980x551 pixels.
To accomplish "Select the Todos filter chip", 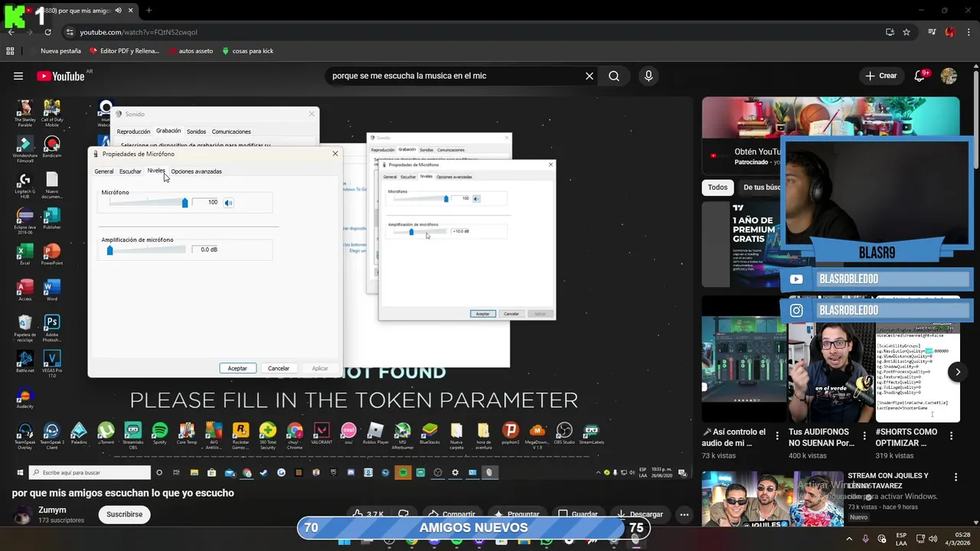I will click(717, 187).
